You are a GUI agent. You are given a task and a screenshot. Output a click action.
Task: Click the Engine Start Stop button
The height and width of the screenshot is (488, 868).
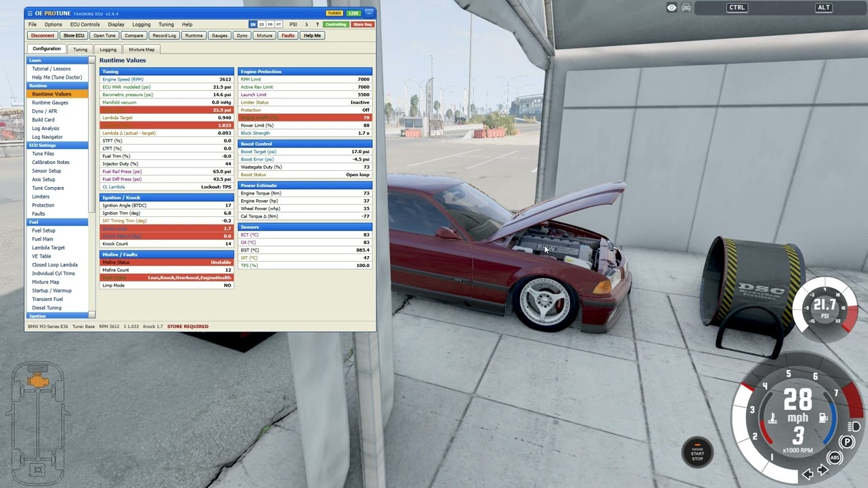pos(697,453)
